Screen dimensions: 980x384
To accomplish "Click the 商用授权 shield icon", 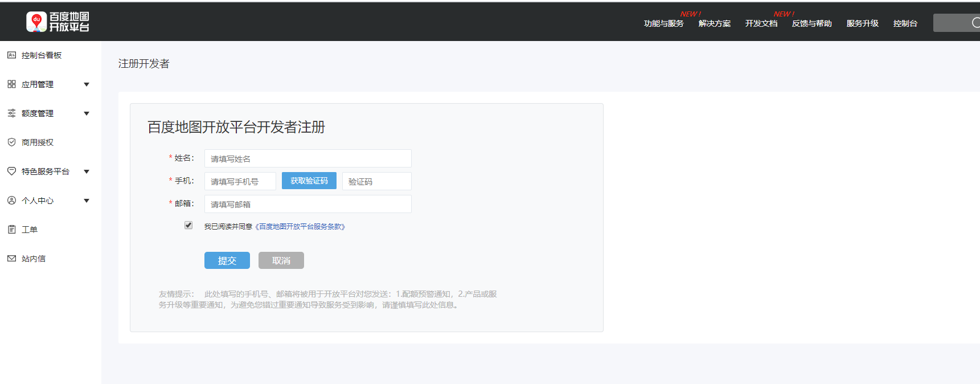I will [x=11, y=142].
